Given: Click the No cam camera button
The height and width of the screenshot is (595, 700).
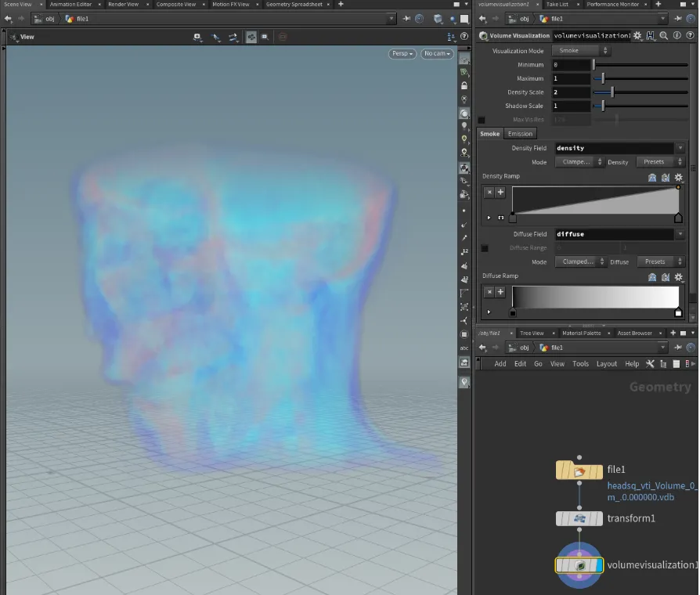Looking at the screenshot, I should click(x=437, y=54).
